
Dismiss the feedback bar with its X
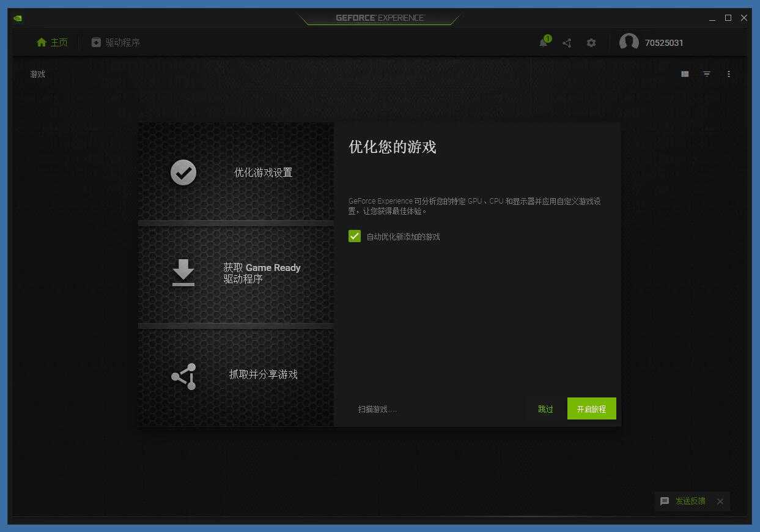(x=720, y=501)
